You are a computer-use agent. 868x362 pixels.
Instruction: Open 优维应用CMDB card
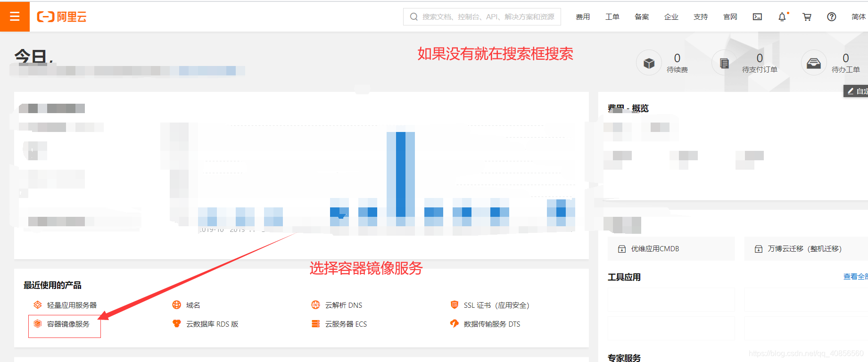click(671, 248)
